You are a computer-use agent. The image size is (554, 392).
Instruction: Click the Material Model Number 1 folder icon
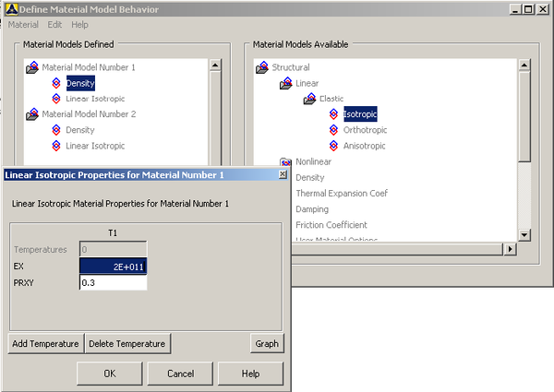tap(32, 67)
